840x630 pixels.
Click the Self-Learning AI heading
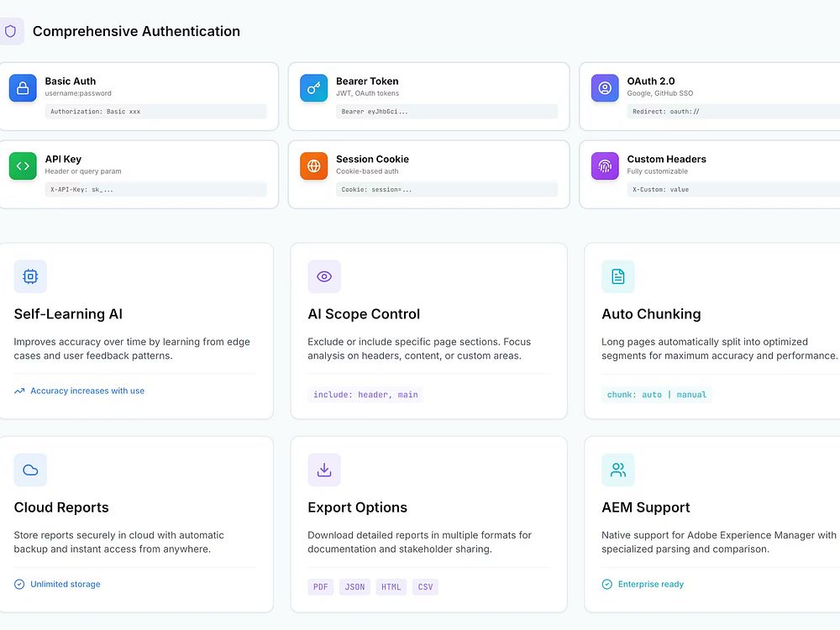[68, 314]
